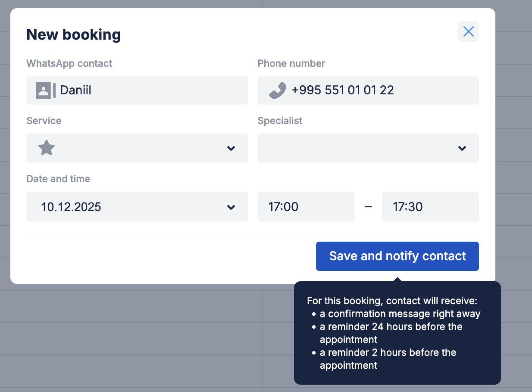This screenshot has height=392, width=532.
Task: Select the 17:30 end time field
Action: pyautogui.click(x=430, y=207)
